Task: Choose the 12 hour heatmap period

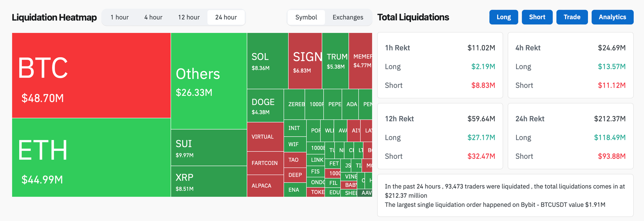Action: [x=189, y=17]
